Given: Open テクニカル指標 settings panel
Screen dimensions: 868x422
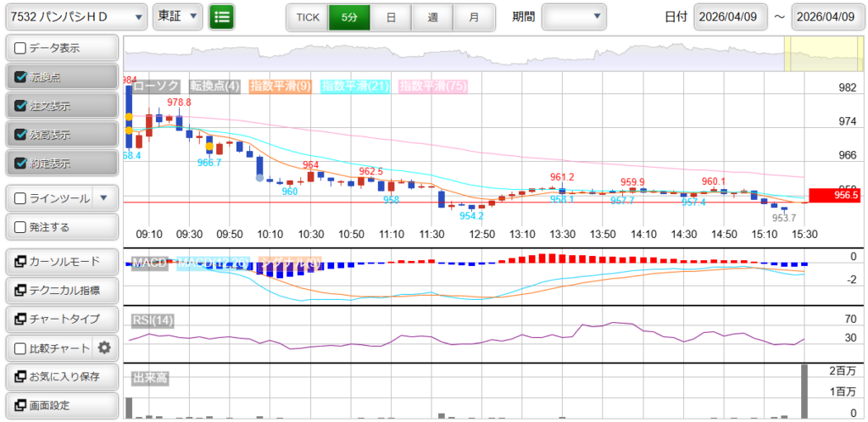Looking at the screenshot, I should (61, 290).
